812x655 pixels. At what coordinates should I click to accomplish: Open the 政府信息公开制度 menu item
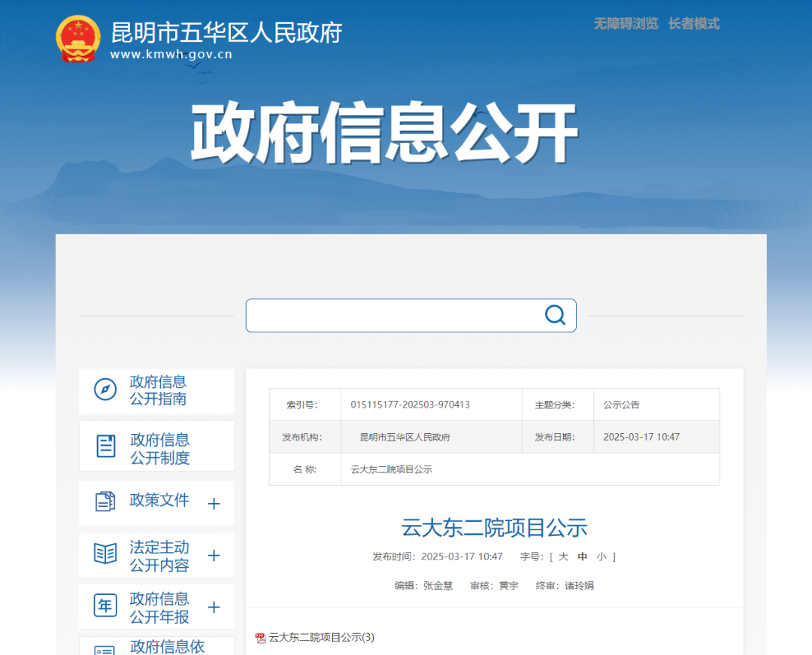pos(159,448)
